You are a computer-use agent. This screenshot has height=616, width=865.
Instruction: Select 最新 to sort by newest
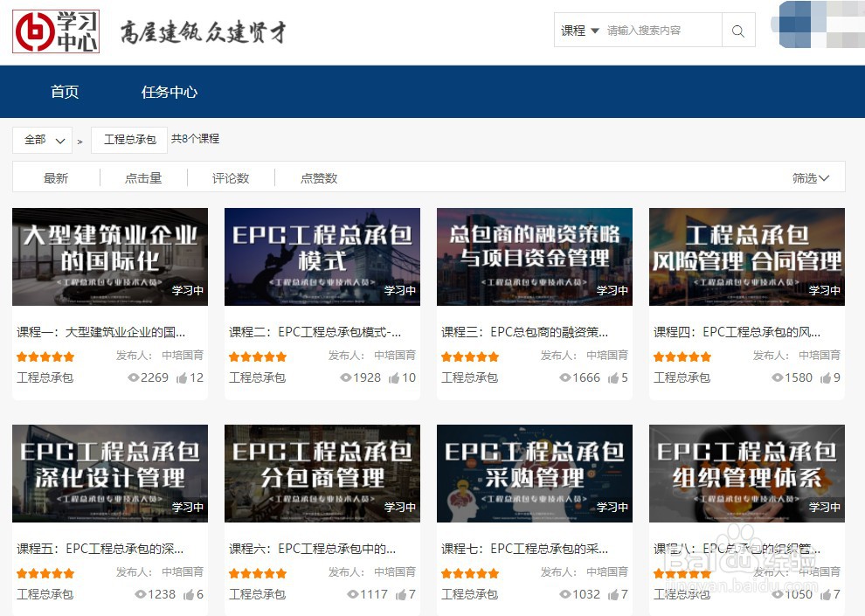pos(55,176)
